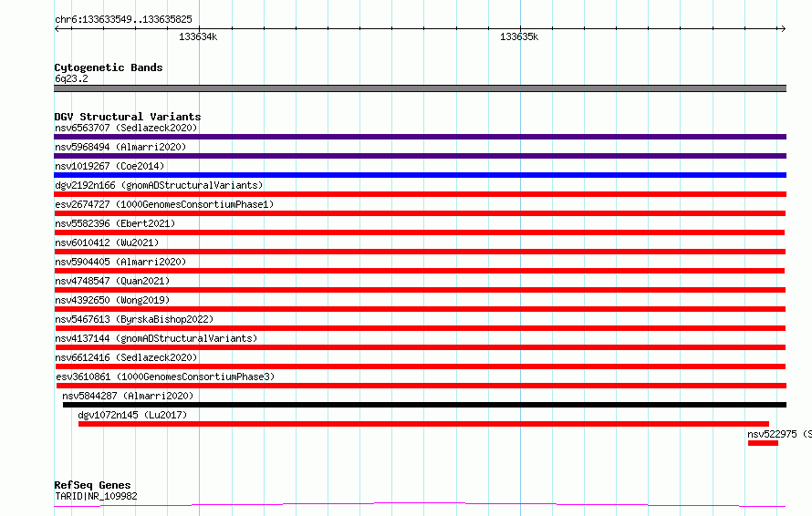Viewport: 812px width, 516px height.
Task: Click nsv5582396 (Ebert2021) label
Action: pos(115,223)
